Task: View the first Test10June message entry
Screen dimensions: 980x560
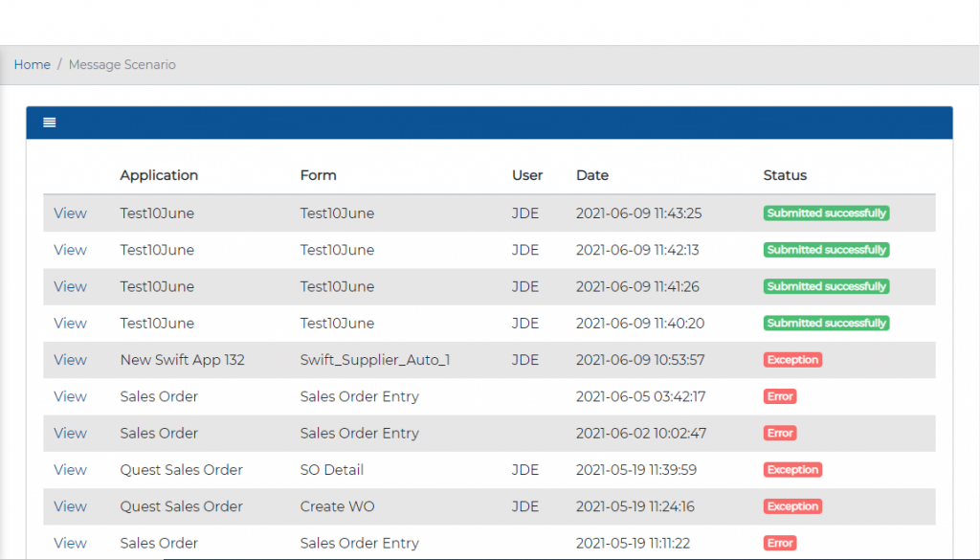Action: 70,213
